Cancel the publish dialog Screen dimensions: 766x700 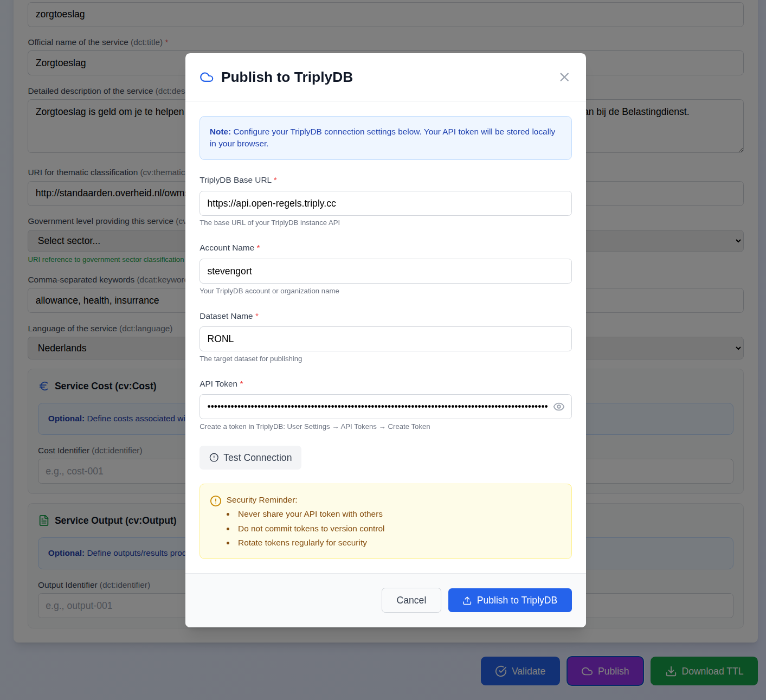[x=411, y=600]
